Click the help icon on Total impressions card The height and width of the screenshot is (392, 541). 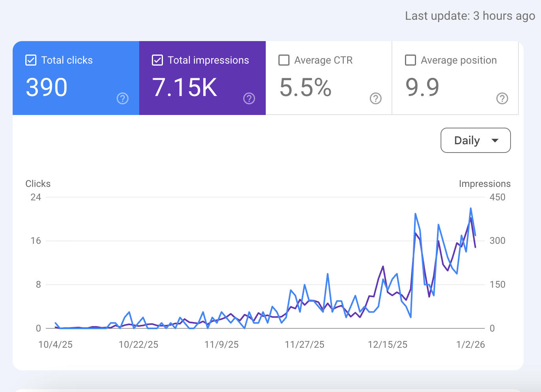249,99
